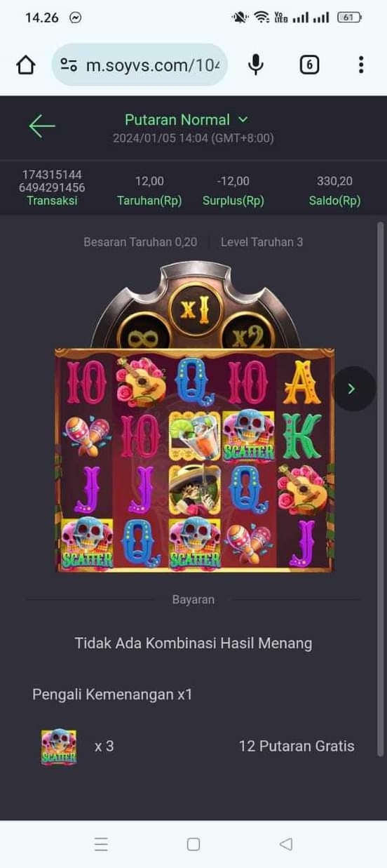387x868 pixels.
Task: Tap the microphone voice search icon
Action: click(x=256, y=65)
